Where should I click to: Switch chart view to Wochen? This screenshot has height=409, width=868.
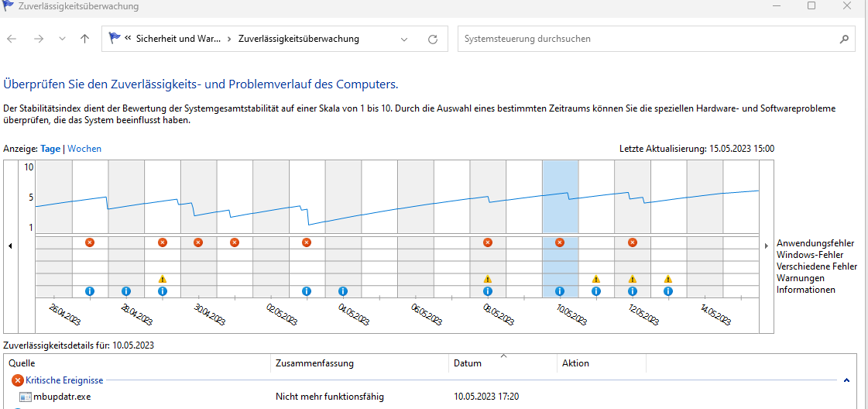84,149
